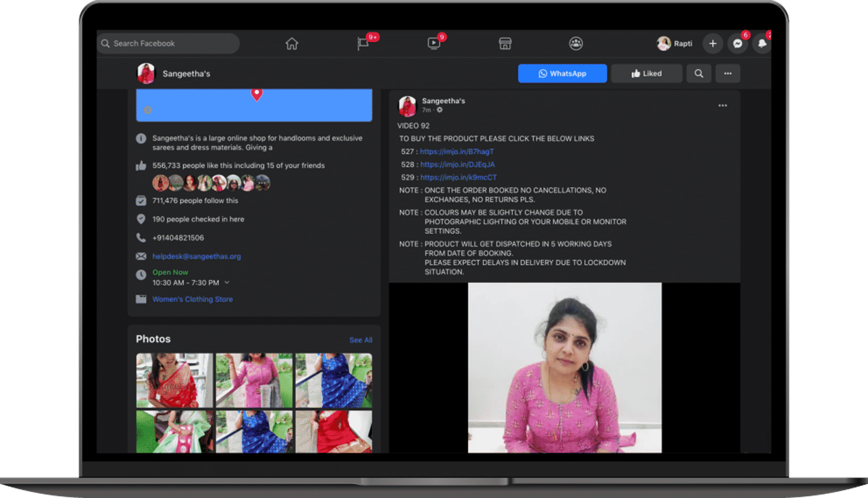Toggle the Liked button on page

pyautogui.click(x=646, y=74)
